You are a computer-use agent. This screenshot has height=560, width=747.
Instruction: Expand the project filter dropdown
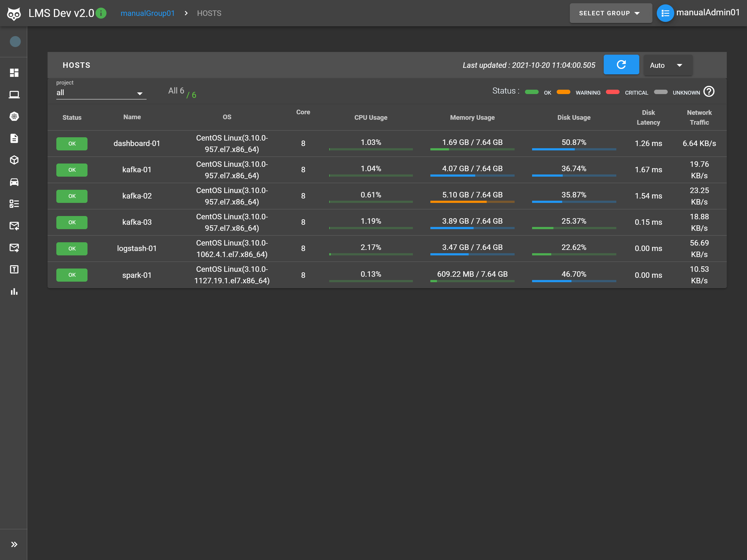pyautogui.click(x=101, y=93)
